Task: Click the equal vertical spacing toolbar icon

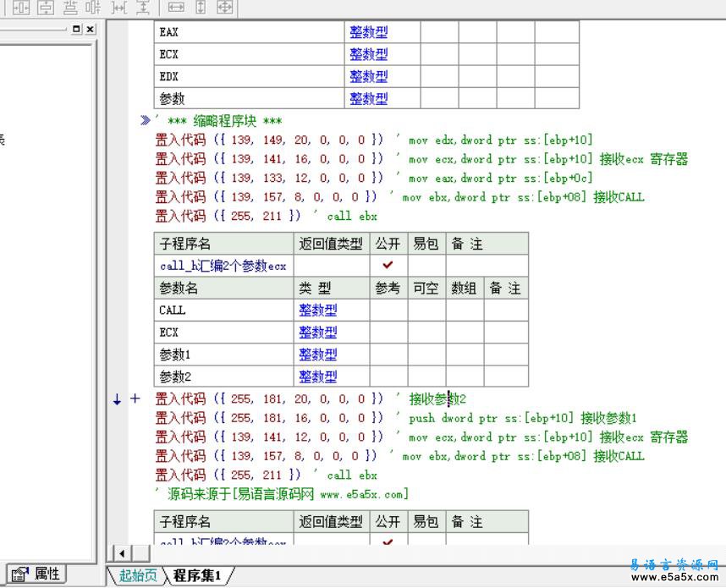Action: pyautogui.click(x=143, y=7)
